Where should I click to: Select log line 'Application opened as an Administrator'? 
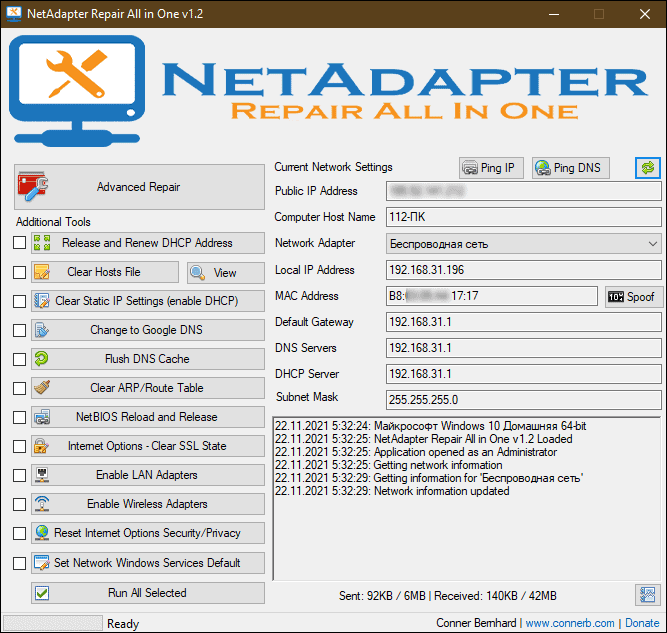(416, 452)
